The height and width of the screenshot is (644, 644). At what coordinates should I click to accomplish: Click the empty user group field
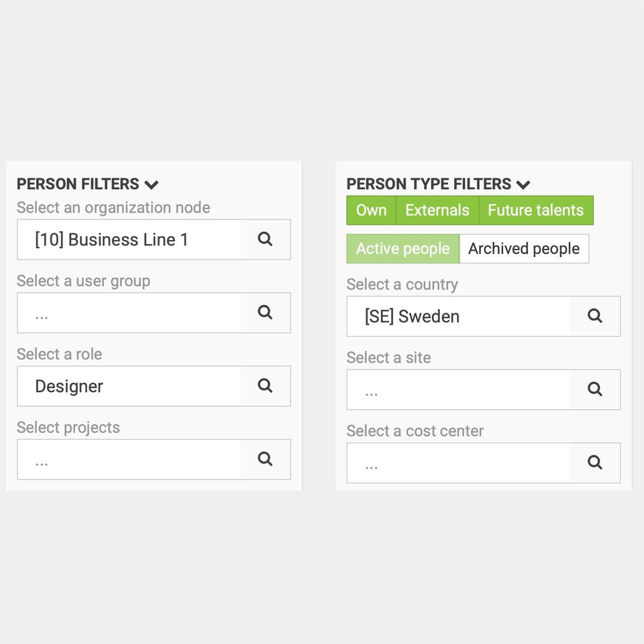[x=129, y=313]
